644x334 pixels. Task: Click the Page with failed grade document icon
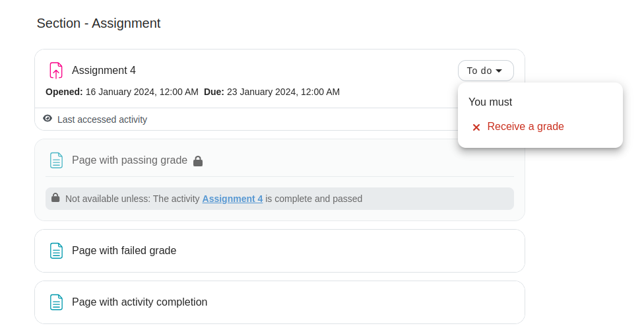pos(56,251)
